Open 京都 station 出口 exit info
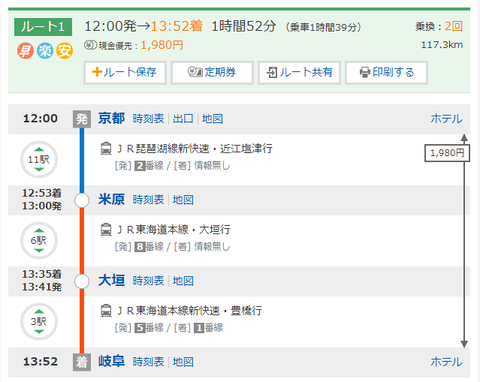The image size is (480, 382). tap(183, 119)
